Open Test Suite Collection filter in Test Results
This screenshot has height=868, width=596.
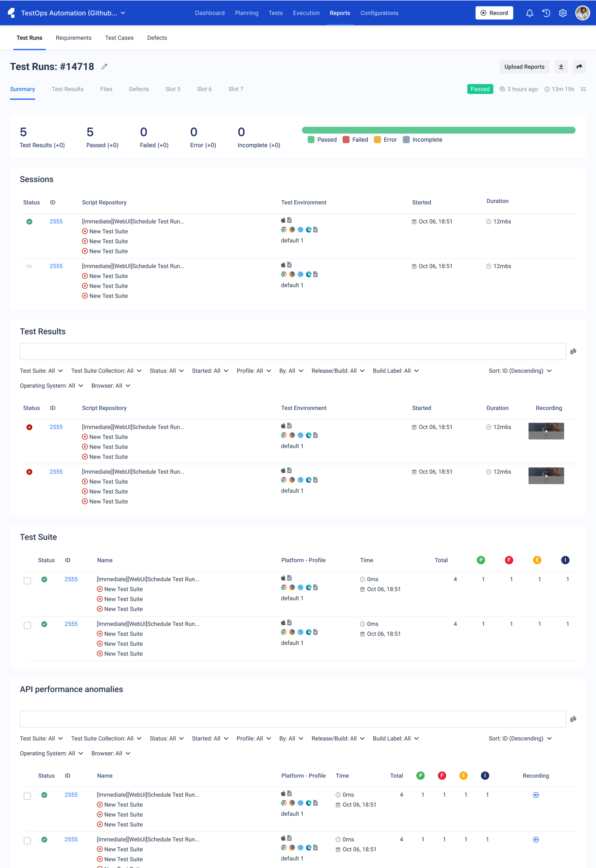106,371
